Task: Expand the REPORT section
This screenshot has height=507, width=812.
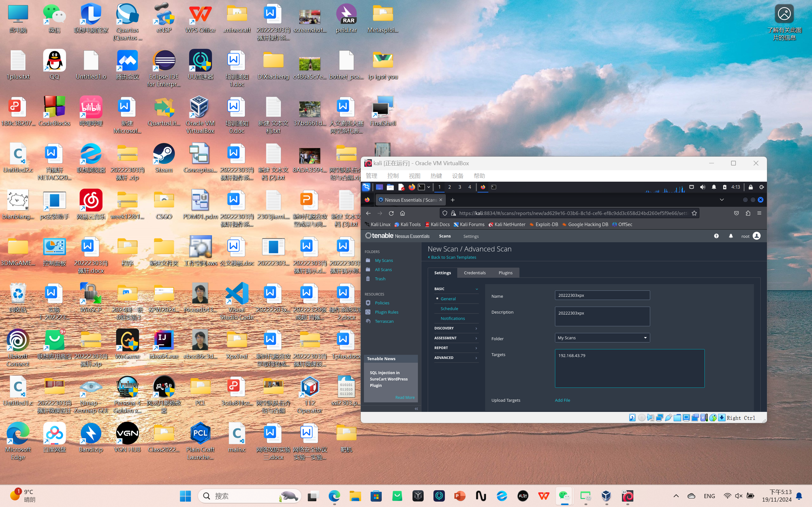Action: 456,348
